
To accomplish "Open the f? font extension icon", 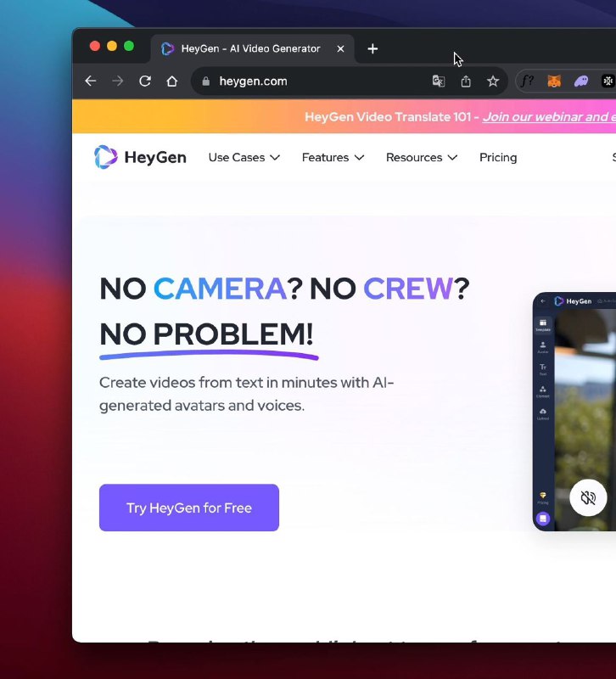I will [x=527, y=81].
